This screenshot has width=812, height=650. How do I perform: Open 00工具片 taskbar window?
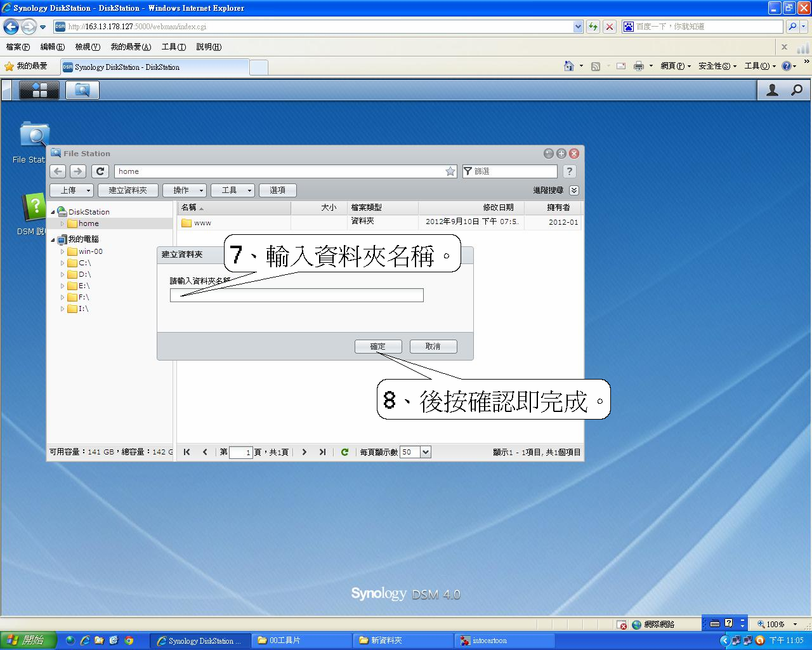click(x=302, y=640)
